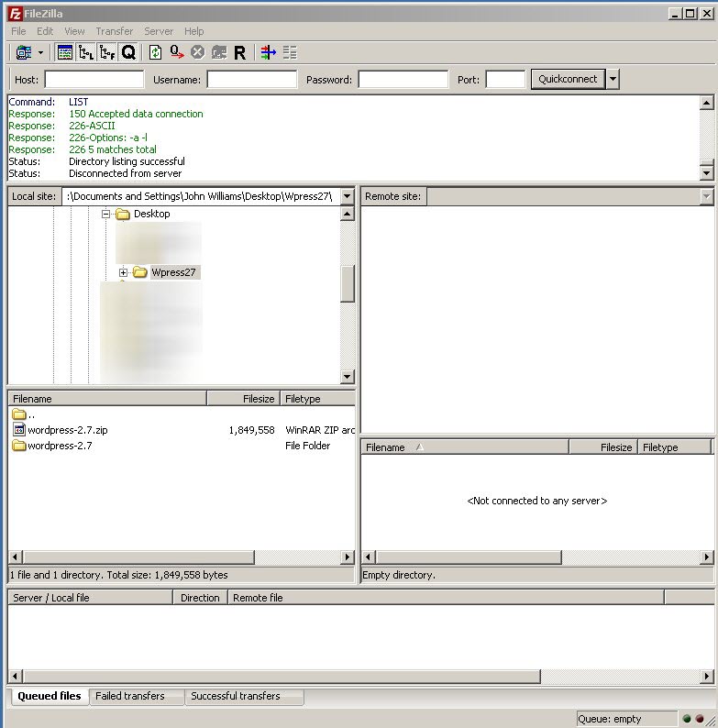This screenshot has width=718, height=728.
Task: Open the Transfer menu
Action: 114,31
